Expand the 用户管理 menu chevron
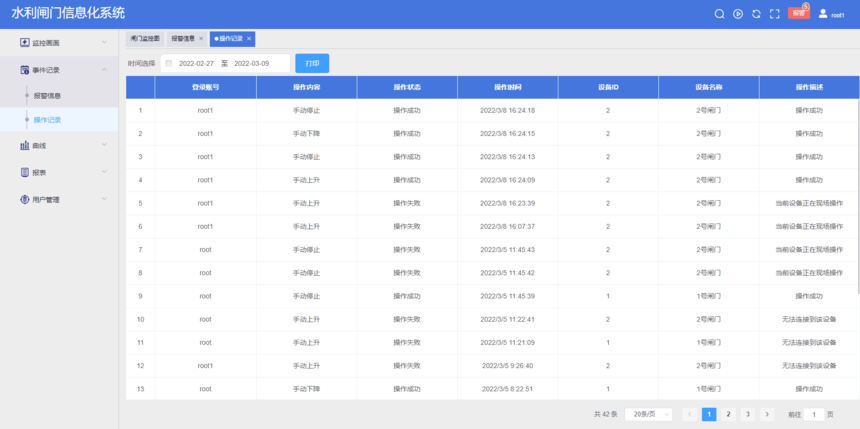 pos(104,199)
